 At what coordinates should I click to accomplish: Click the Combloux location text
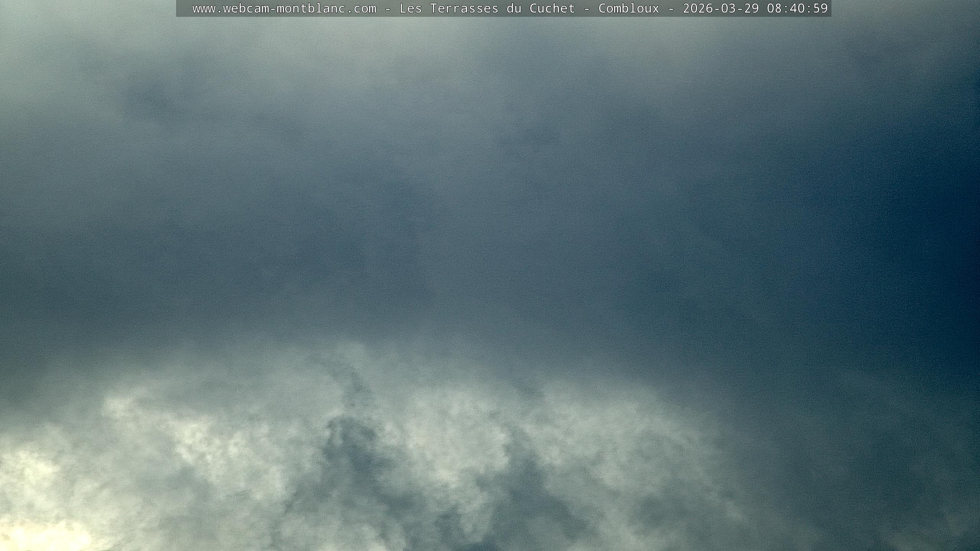[x=629, y=8]
